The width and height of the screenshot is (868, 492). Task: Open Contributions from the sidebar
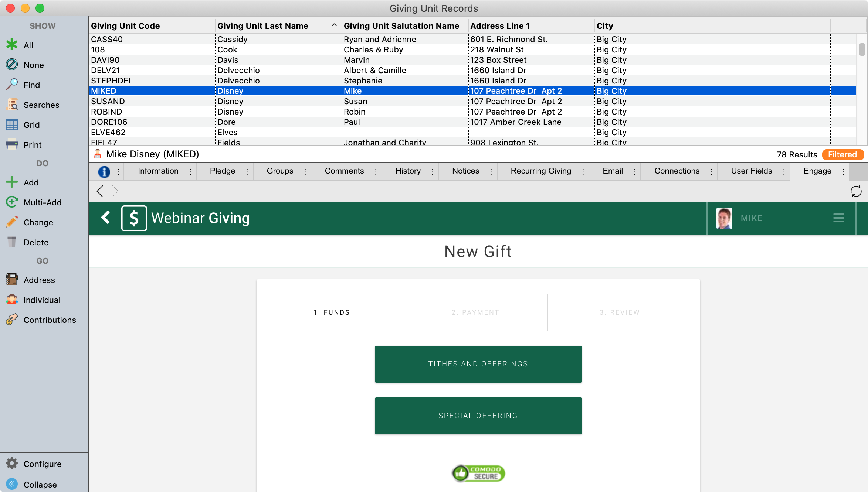[x=50, y=320]
